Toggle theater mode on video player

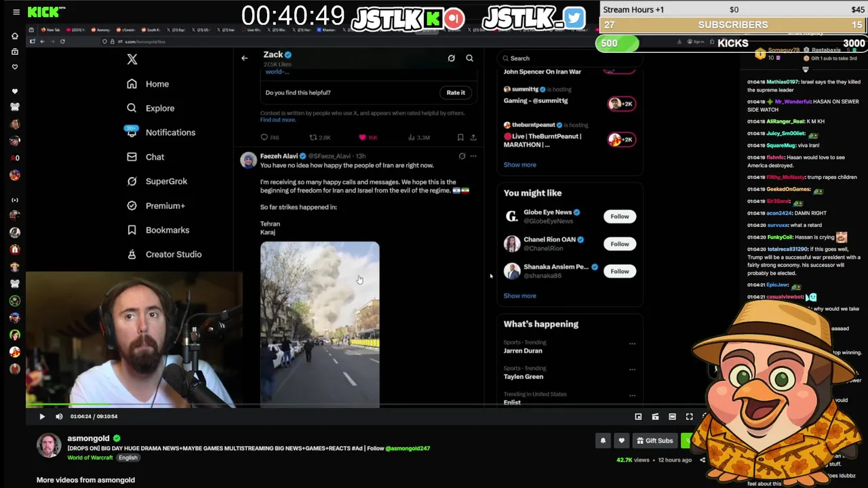672,417
